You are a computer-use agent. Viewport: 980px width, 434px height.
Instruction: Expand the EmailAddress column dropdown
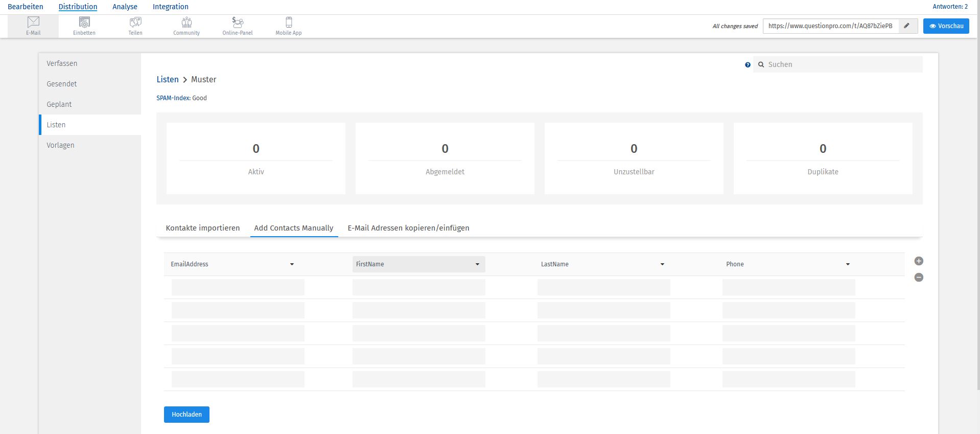292,264
